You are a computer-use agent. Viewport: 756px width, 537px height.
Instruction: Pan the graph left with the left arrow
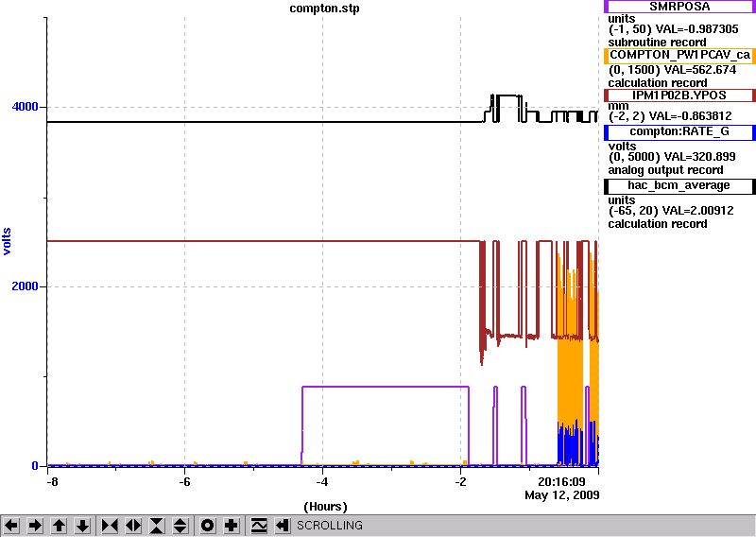click(x=11, y=525)
